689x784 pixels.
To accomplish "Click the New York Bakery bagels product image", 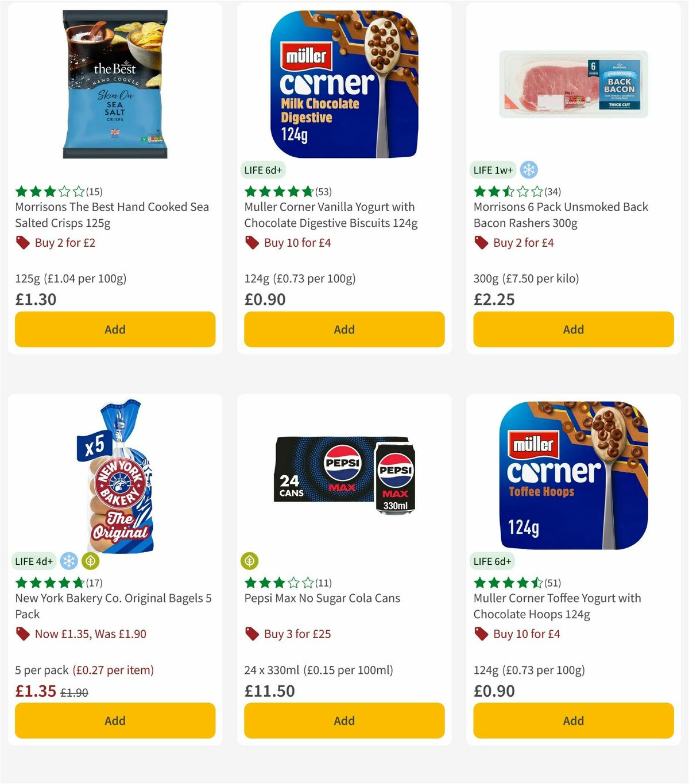I will (x=115, y=482).
